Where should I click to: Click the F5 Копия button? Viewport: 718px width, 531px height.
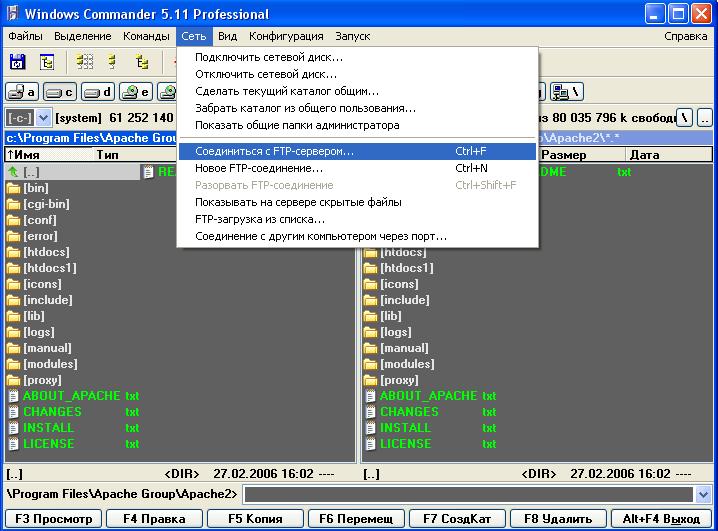(x=255, y=519)
